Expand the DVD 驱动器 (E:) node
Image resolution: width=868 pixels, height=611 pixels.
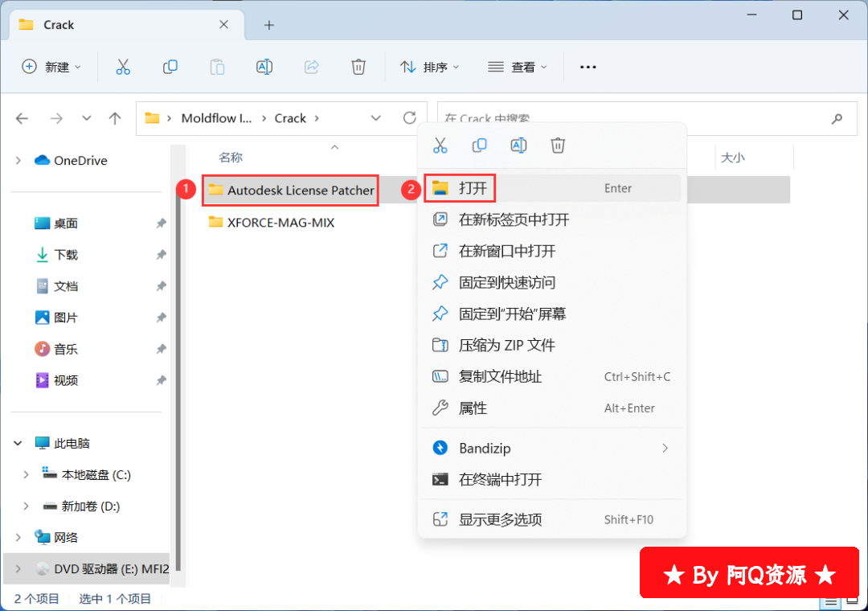click(18, 569)
